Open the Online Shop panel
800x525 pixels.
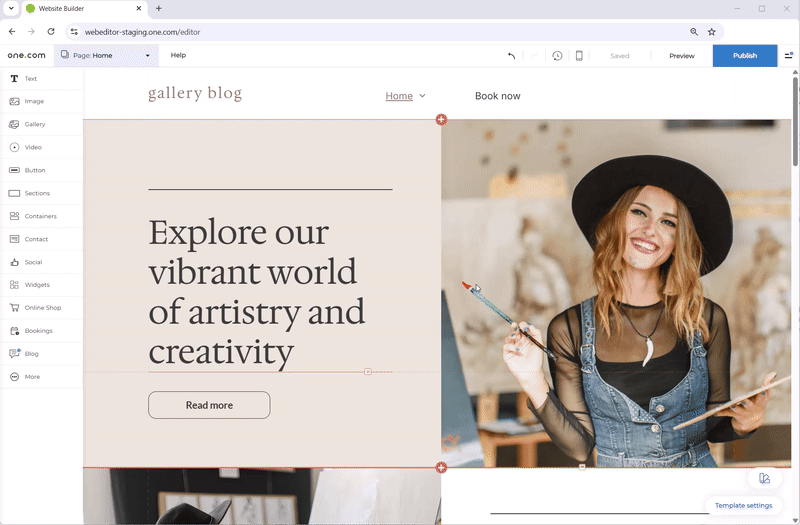pos(42,308)
